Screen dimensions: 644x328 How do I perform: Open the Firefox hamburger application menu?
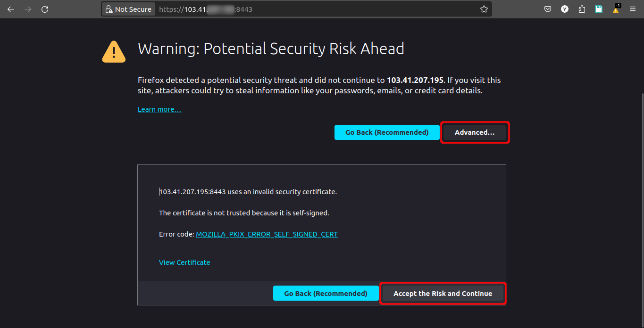tap(633, 9)
